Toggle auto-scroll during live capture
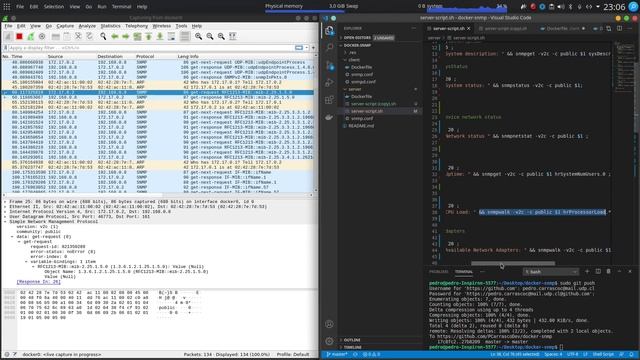 coord(171,36)
